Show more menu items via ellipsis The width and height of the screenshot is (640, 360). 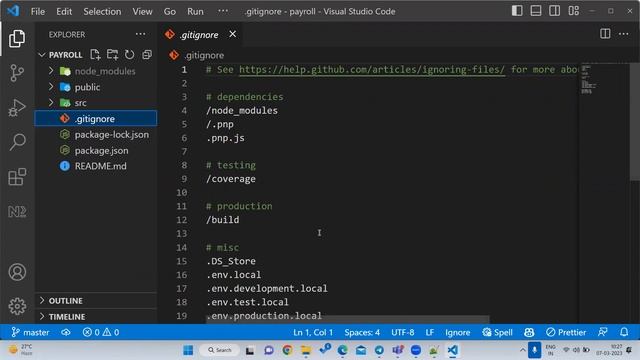tap(223, 11)
